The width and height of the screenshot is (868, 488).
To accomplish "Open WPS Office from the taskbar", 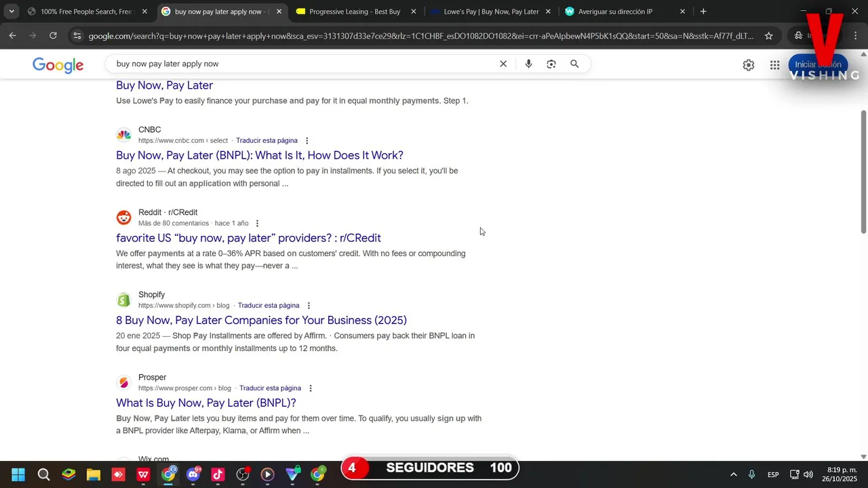I will [143, 474].
